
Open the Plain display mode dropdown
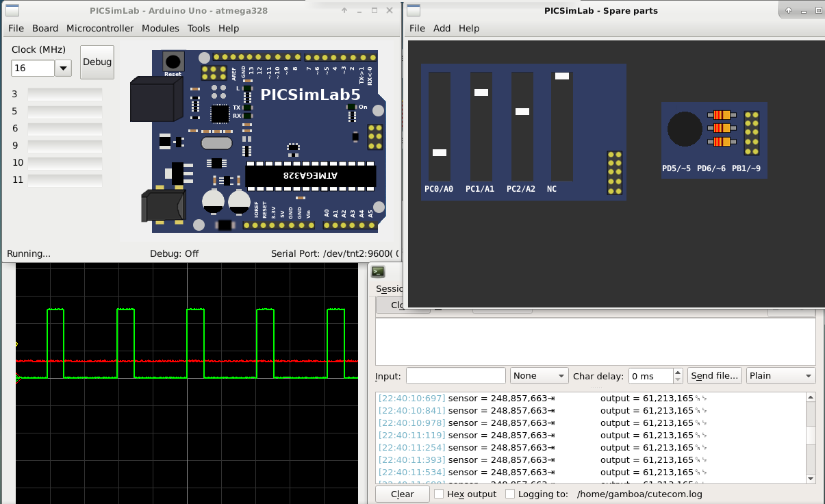[x=781, y=375]
